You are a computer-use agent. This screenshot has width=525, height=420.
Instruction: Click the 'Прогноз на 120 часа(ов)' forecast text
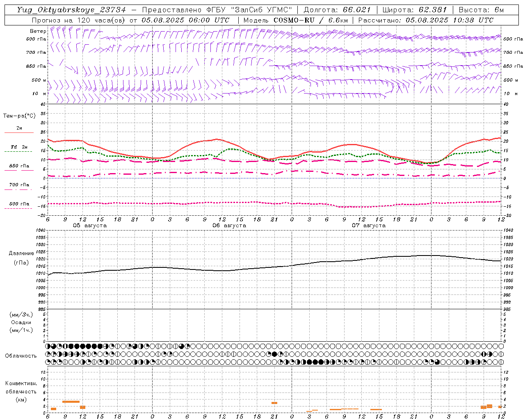point(79,20)
